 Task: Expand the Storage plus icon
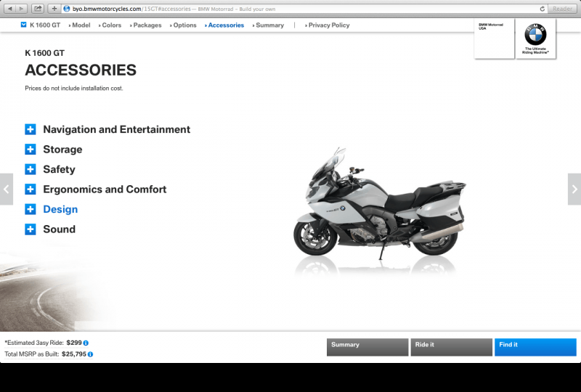[x=31, y=150]
